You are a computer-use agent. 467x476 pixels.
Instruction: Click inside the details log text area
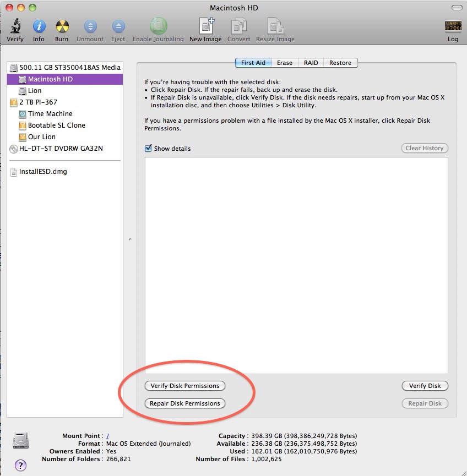coord(296,265)
